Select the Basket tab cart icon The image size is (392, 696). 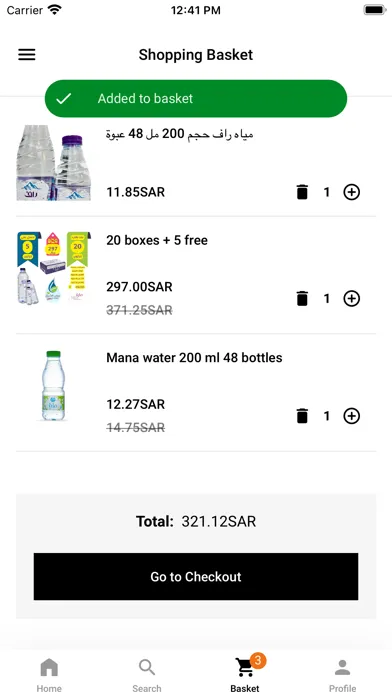click(x=244, y=668)
